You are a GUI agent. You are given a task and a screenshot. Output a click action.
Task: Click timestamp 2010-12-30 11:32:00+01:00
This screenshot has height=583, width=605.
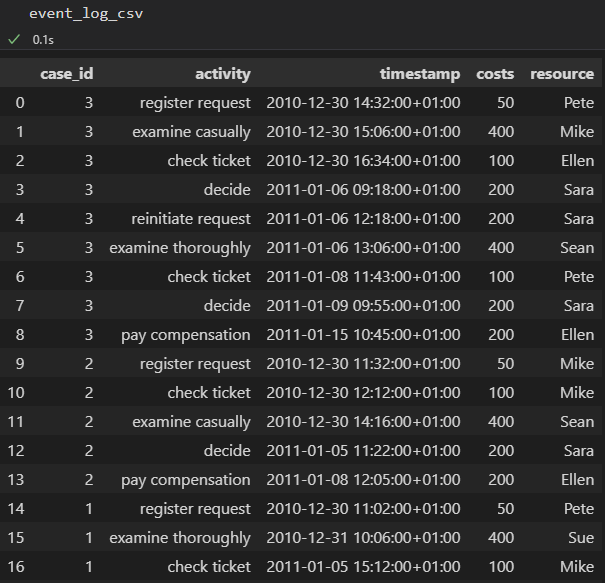click(363, 364)
